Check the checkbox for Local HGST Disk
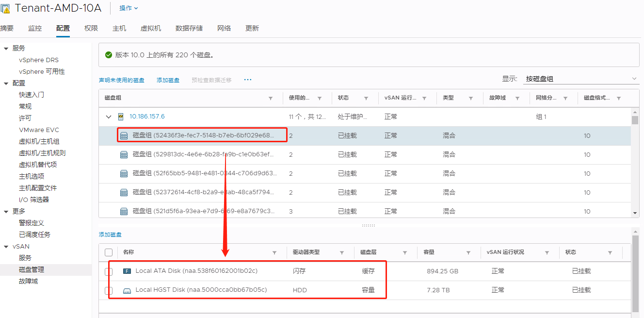Image resolution: width=644 pixels, height=318 pixels. tap(109, 290)
